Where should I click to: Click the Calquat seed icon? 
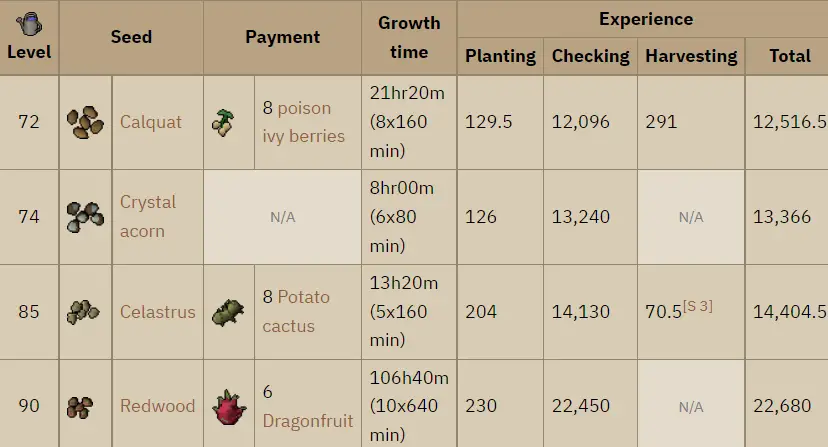pyautogui.click(x=86, y=122)
